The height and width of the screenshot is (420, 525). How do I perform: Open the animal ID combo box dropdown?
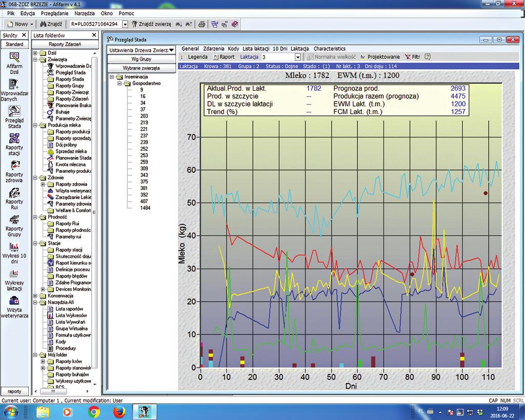click(x=125, y=24)
